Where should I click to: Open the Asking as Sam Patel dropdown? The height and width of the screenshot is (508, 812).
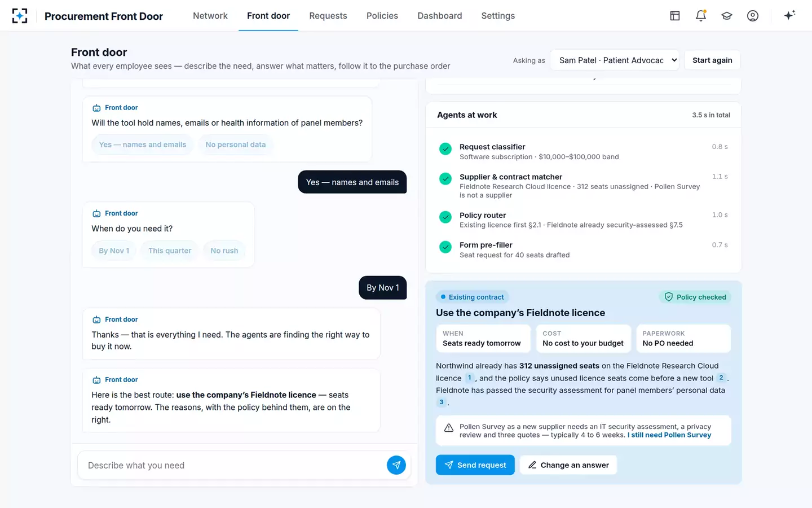coord(615,60)
